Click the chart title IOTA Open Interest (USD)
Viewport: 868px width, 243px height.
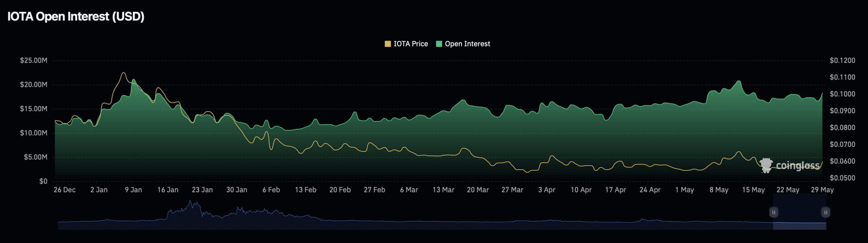[x=76, y=16]
